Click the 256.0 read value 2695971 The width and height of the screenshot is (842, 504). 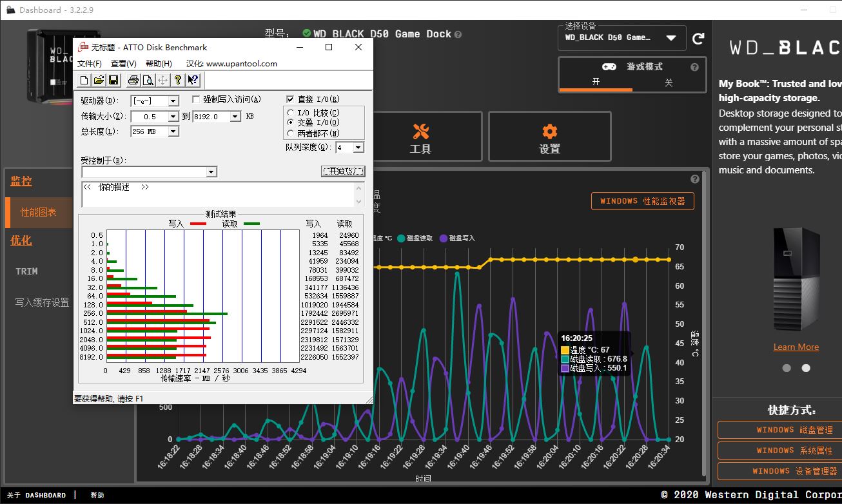click(345, 313)
